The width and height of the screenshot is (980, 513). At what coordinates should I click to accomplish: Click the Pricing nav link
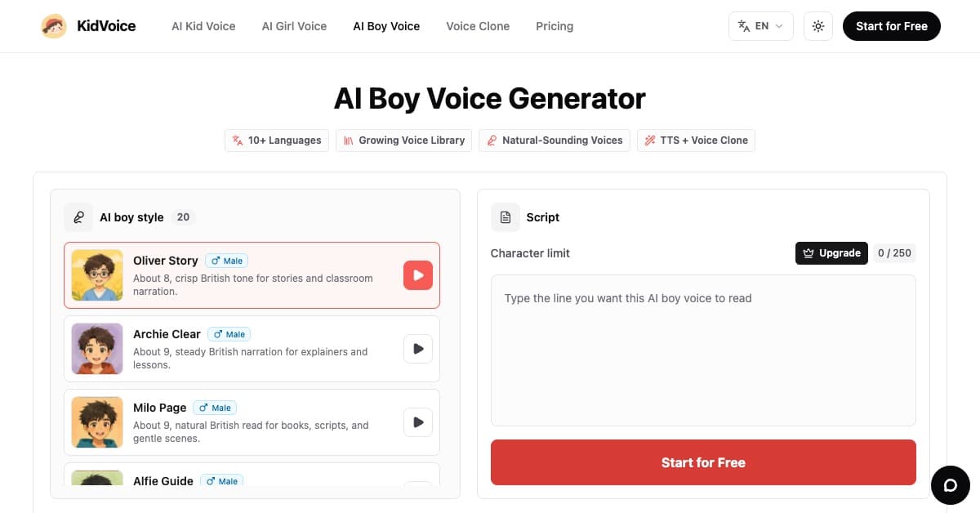(555, 26)
